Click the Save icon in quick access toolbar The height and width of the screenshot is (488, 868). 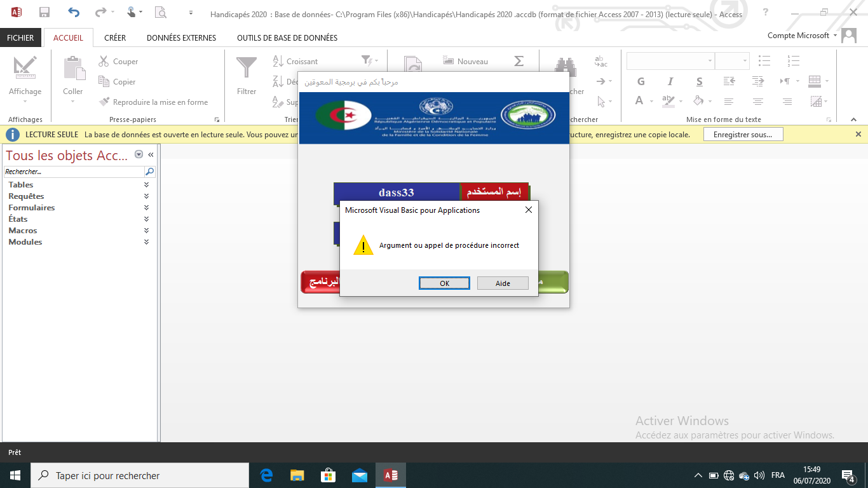point(44,12)
